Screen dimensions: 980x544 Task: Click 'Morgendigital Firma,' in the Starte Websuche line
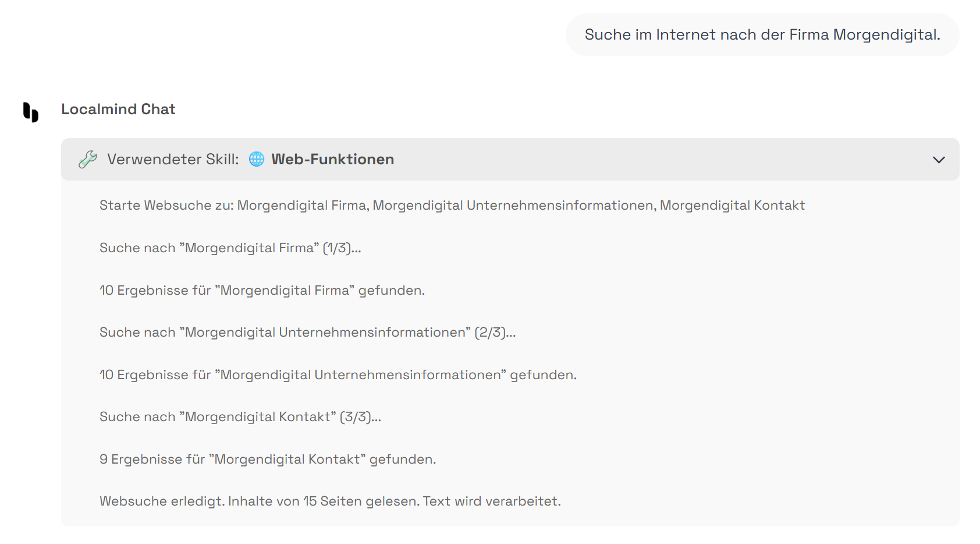303,205
